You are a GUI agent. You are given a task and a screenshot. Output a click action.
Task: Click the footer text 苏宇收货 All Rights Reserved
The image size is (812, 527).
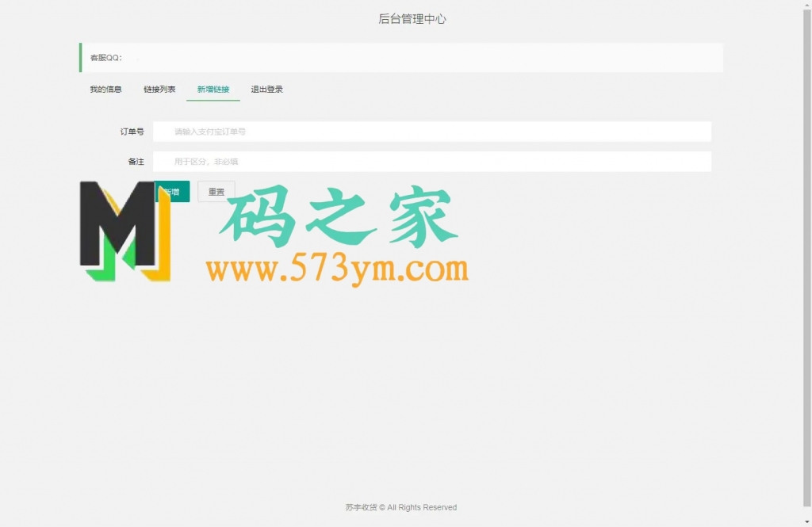point(400,507)
